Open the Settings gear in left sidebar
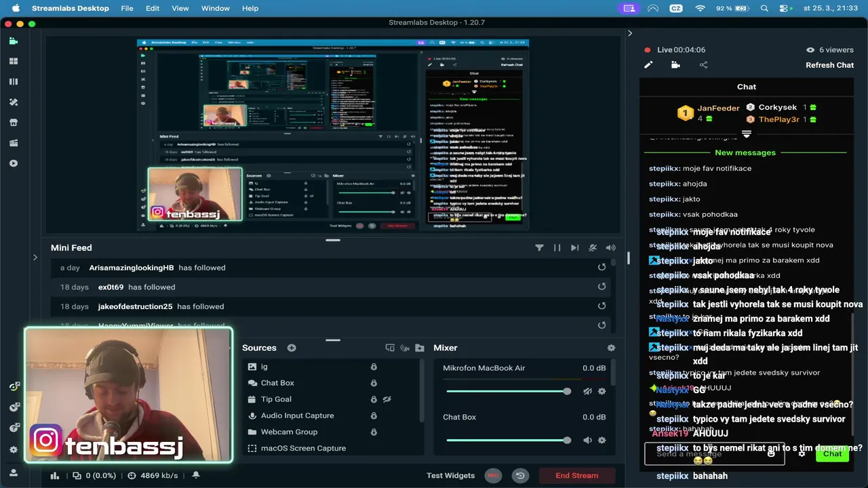 [x=14, y=449]
